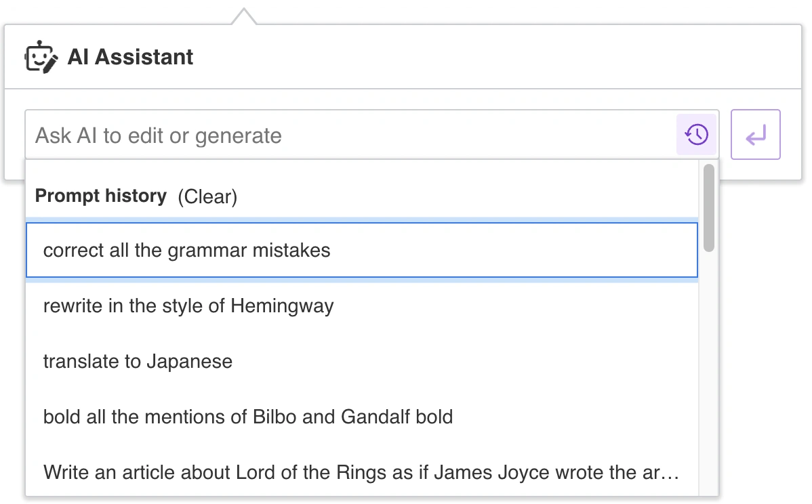
Task: Click the 'Prompt history' heading label
Action: (101, 196)
